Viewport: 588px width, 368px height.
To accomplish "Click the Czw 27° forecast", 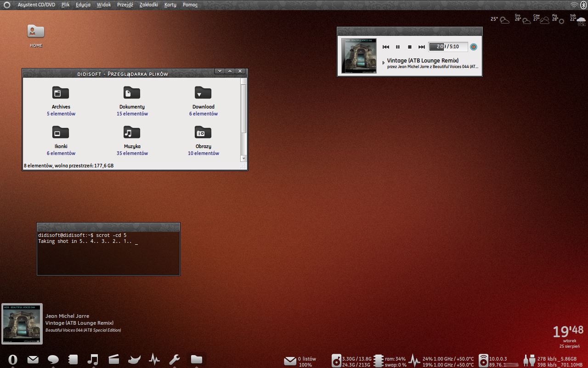I will (x=541, y=19).
